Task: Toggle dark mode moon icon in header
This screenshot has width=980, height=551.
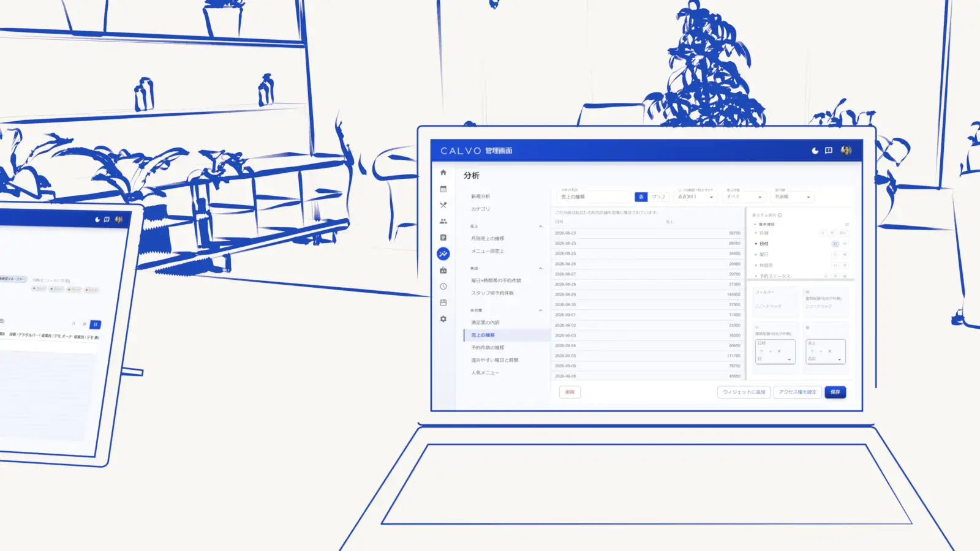Action: click(815, 151)
